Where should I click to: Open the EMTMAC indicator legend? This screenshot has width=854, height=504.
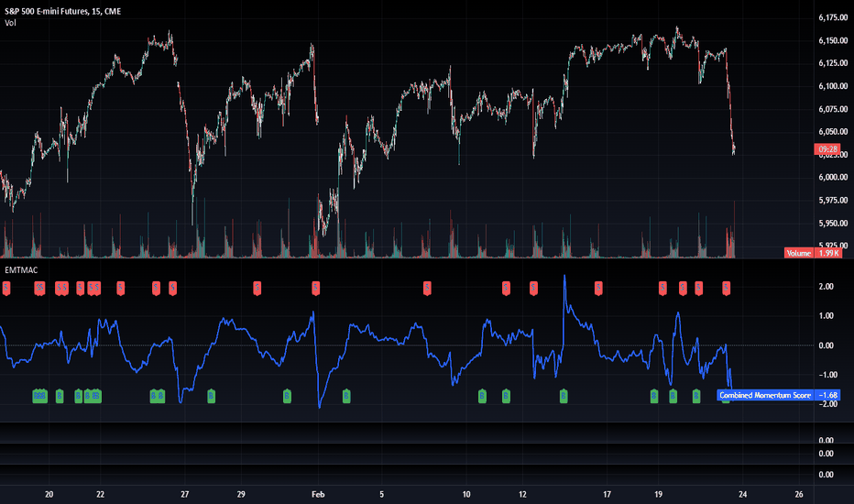coord(21,269)
